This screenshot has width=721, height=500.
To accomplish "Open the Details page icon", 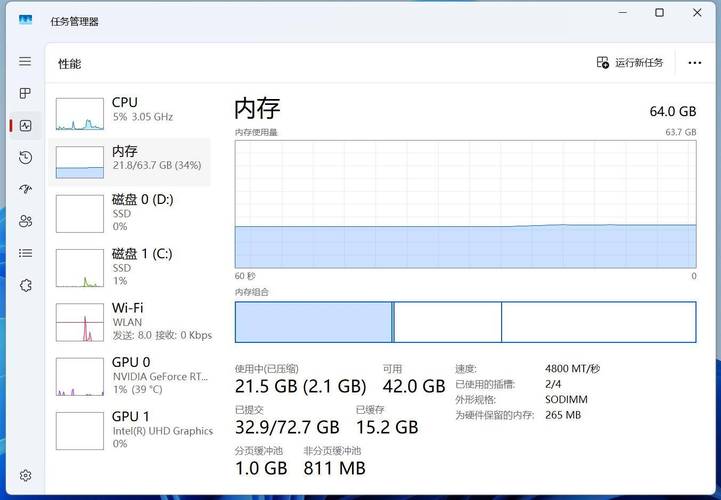I will (x=25, y=253).
